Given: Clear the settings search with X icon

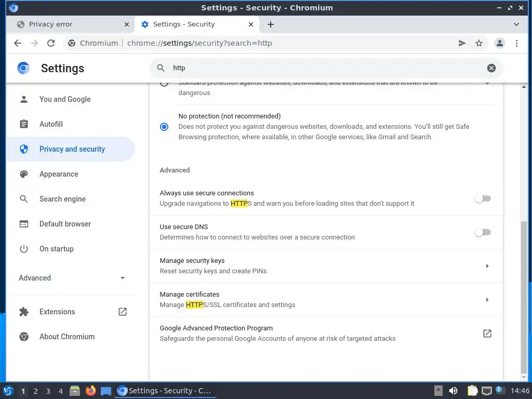Looking at the screenshot, I should coord(491,68).
